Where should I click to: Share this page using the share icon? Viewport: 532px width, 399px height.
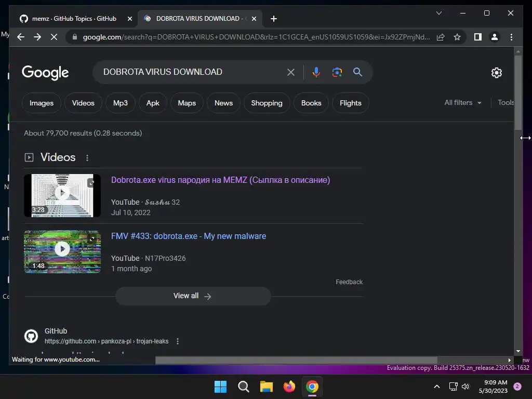[x=441, y=37]
